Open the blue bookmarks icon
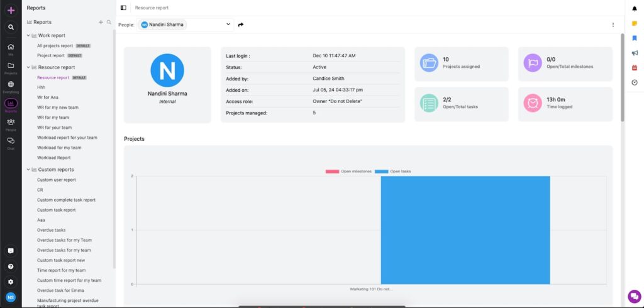This screenshot has width=644, height=308. tap(635, 38)
